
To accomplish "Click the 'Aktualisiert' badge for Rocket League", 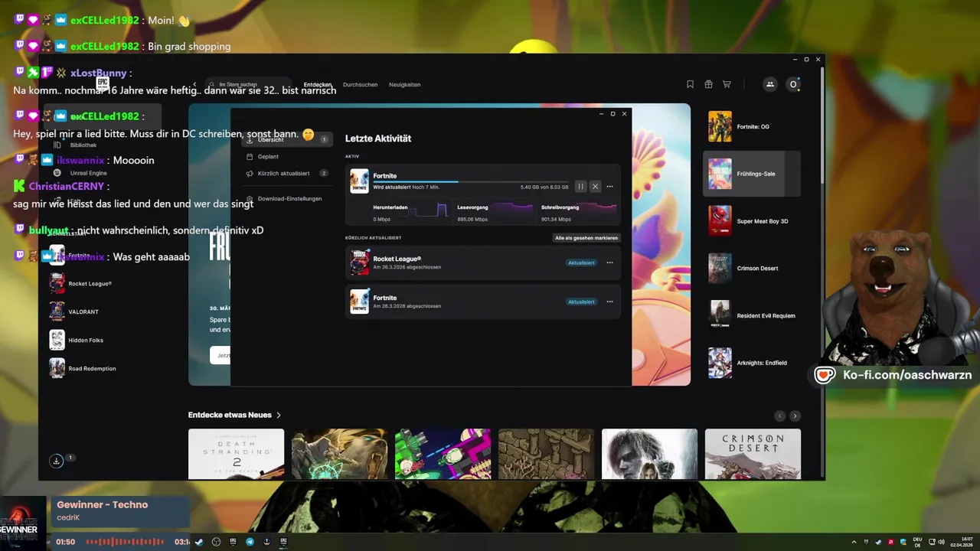I will pyautogui.click(x=581, y=262).
